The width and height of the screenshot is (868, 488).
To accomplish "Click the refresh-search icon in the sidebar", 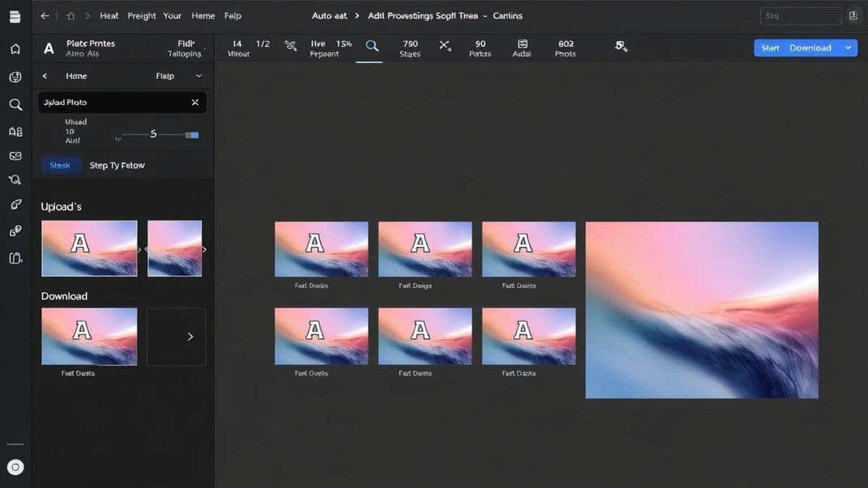I will pyautogui.click(x=15, y=180).
